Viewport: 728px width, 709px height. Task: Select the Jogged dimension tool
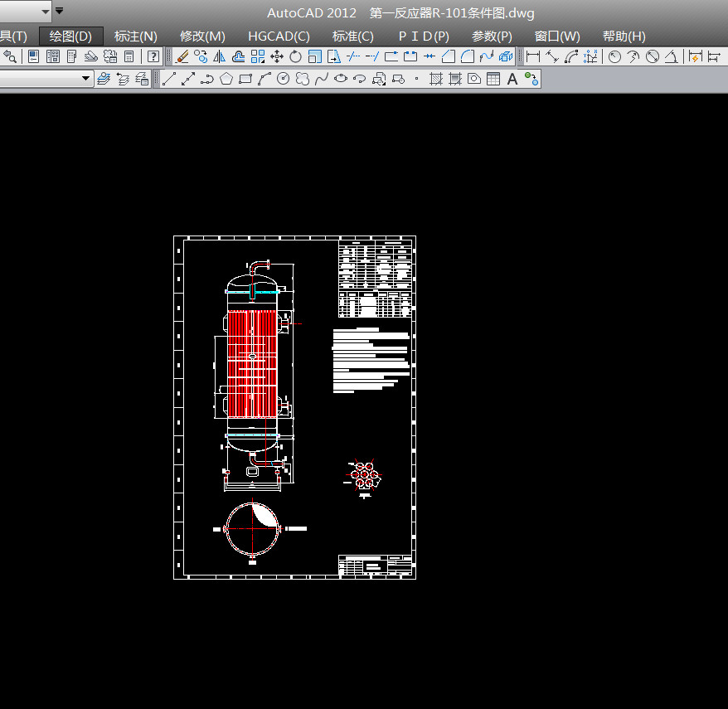coord(633,56)
